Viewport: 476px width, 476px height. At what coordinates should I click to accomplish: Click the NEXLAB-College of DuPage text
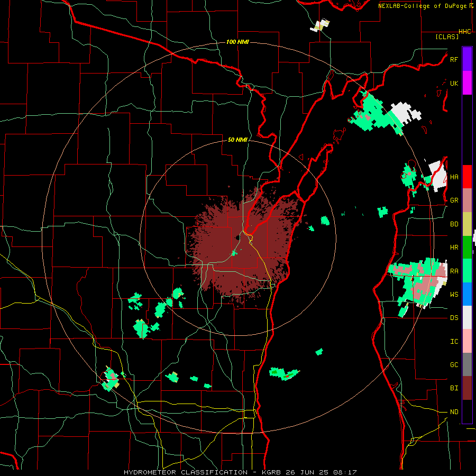[422, 6]
